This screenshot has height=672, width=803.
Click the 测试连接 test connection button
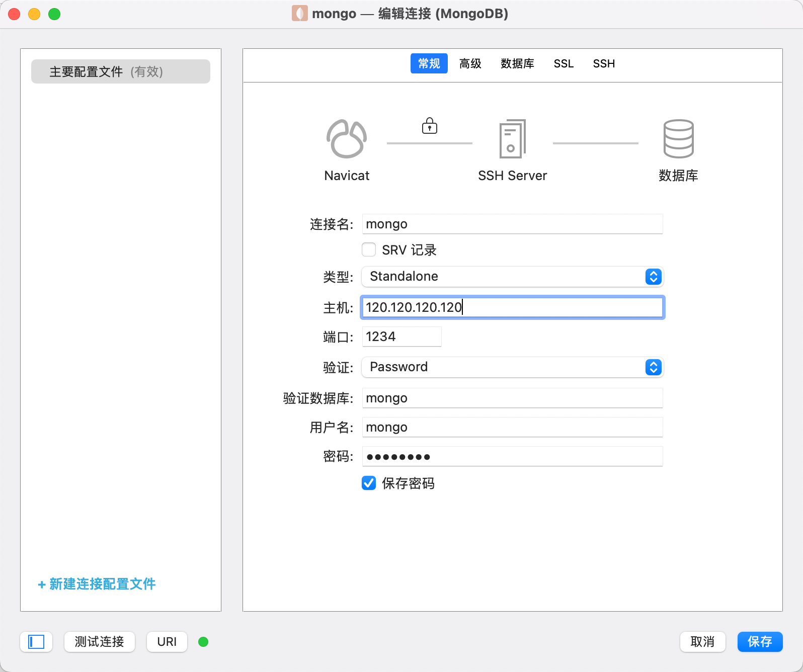(x=100, y=642)
